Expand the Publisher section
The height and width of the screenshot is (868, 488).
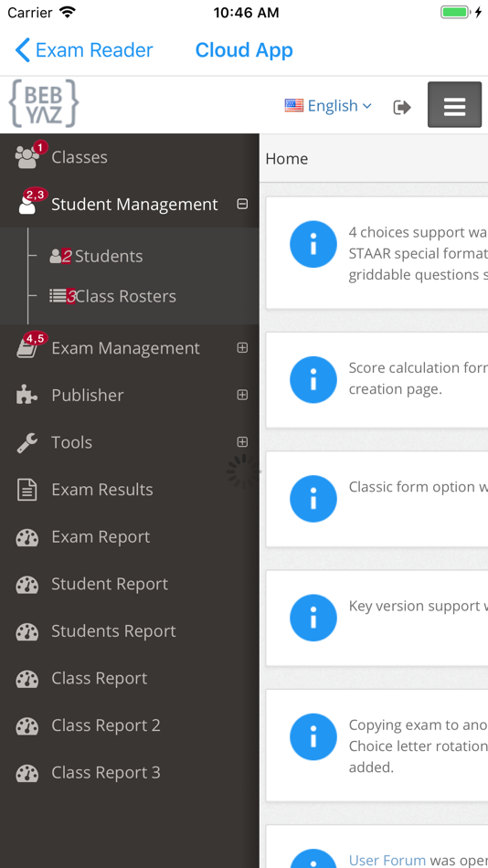pyautogui.click(x=242, y=395)
